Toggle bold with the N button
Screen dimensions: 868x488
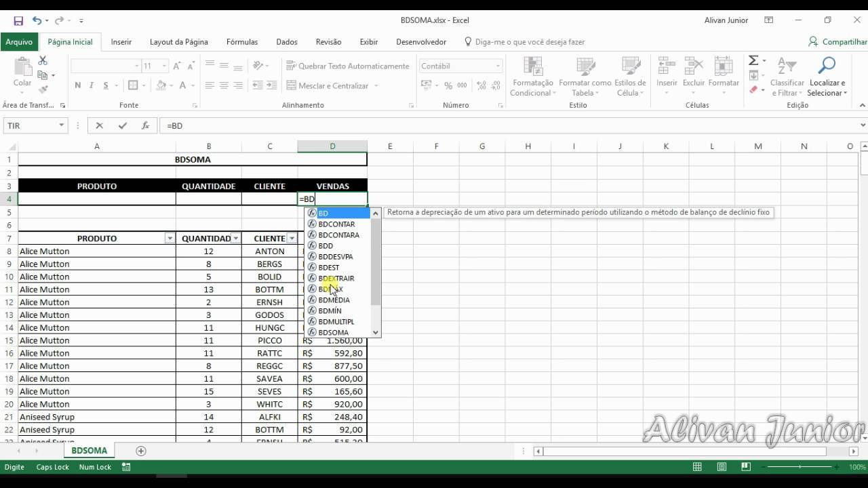(78, 85)
